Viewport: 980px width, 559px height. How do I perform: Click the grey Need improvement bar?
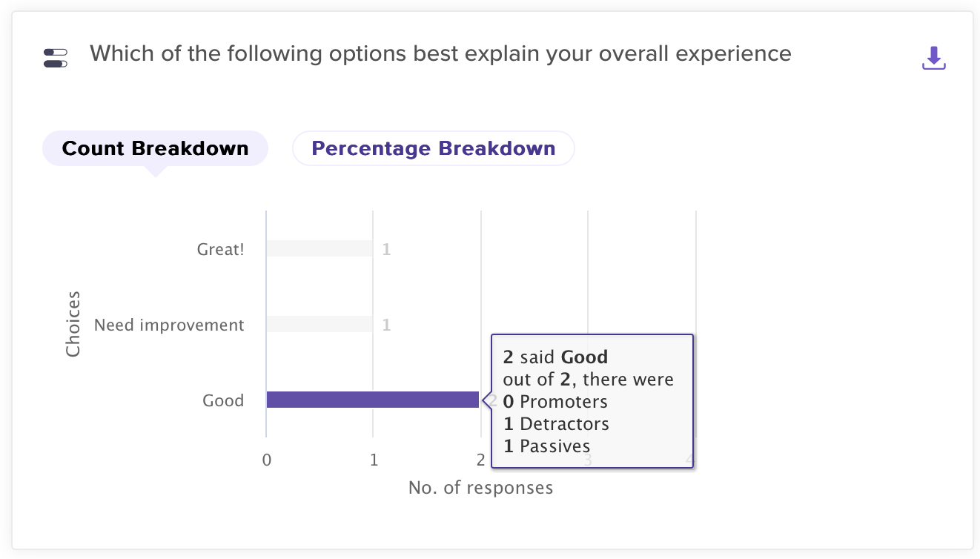coord(320,324)
